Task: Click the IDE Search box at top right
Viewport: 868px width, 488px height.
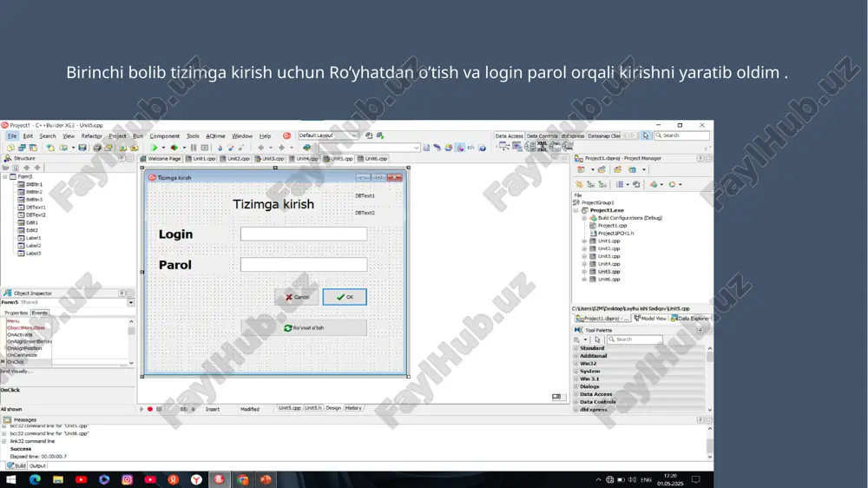Action: [x=681, y=135]
